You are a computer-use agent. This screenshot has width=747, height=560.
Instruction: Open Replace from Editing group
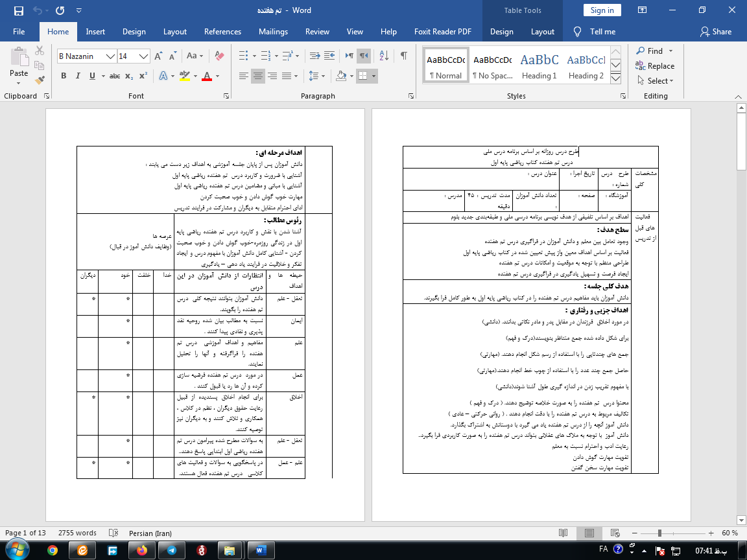click(x=655, y=65)
